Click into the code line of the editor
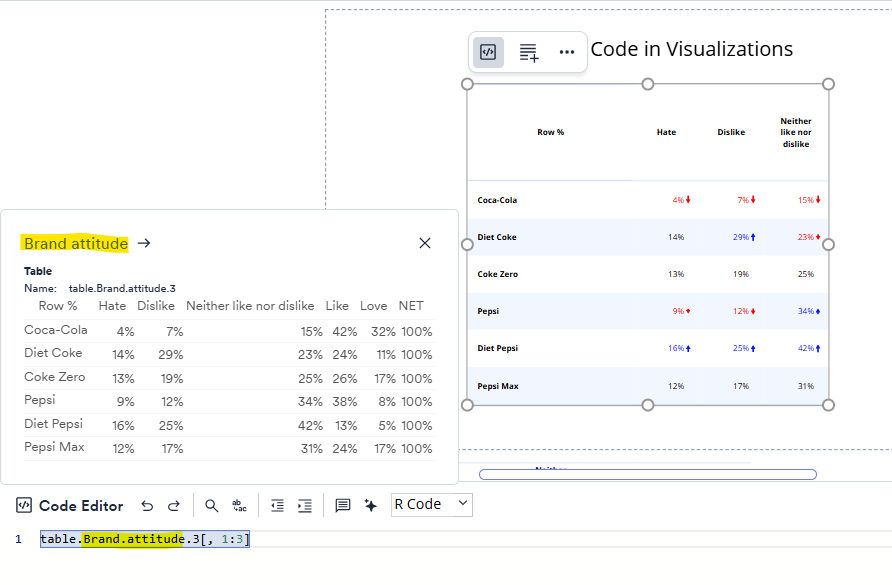 (400, 540)
